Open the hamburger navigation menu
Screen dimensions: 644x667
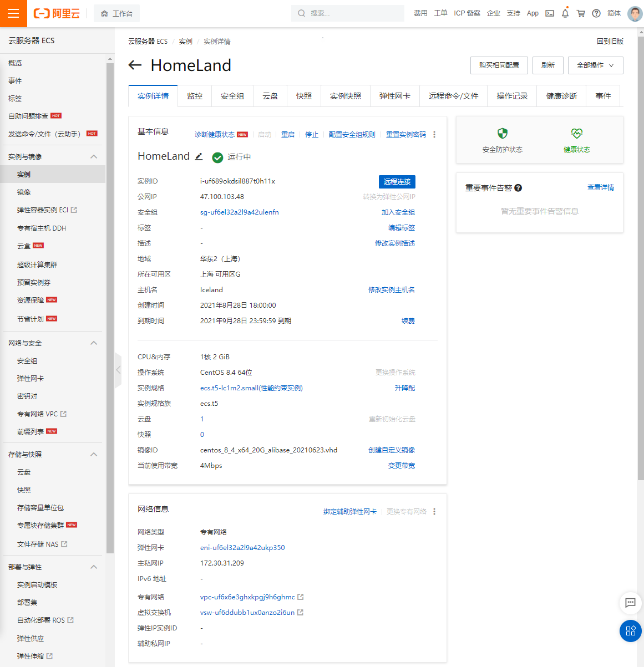[13, 13]
